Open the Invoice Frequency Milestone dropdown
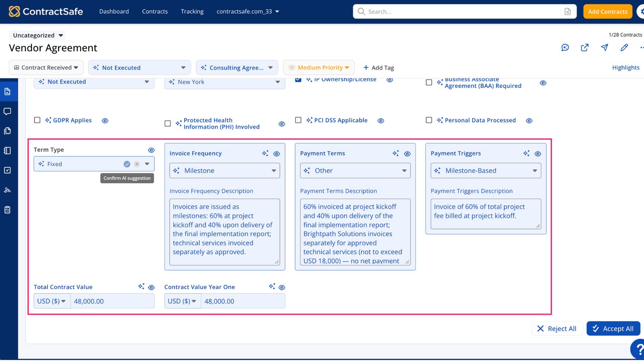 (225, 171)
